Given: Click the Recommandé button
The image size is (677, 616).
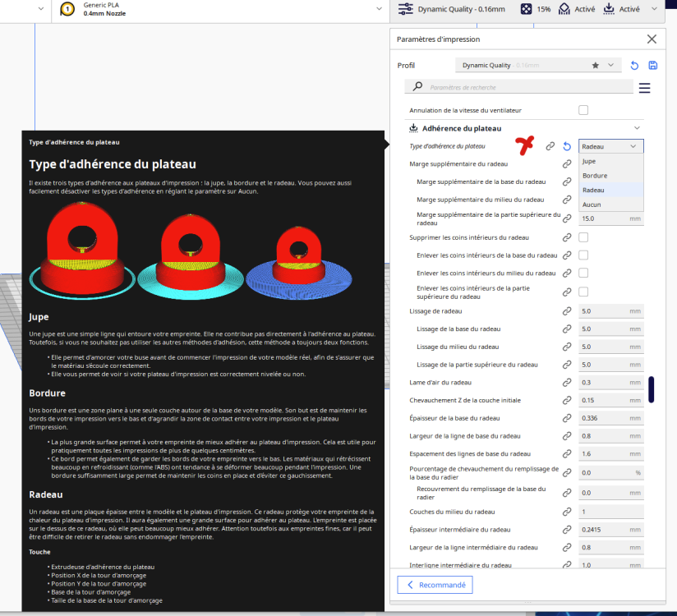Looking at the screenshot, I should [x=435, y=585].
